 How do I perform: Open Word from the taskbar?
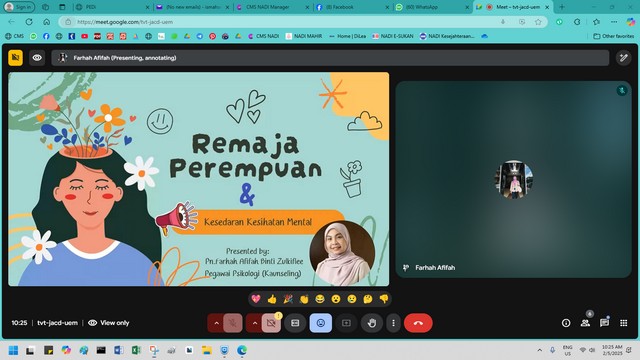tap(119, 350)
